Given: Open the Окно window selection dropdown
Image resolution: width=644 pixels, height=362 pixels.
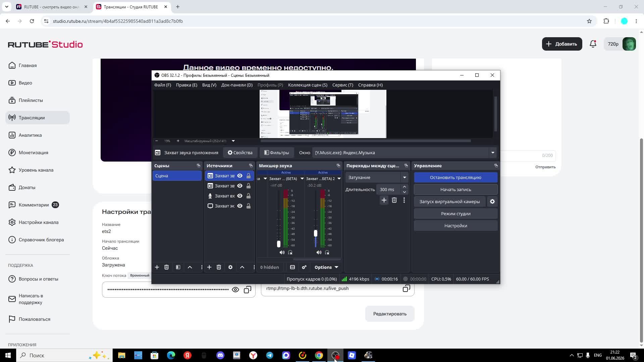Looking at the screenshot, I should coord(493,153).
